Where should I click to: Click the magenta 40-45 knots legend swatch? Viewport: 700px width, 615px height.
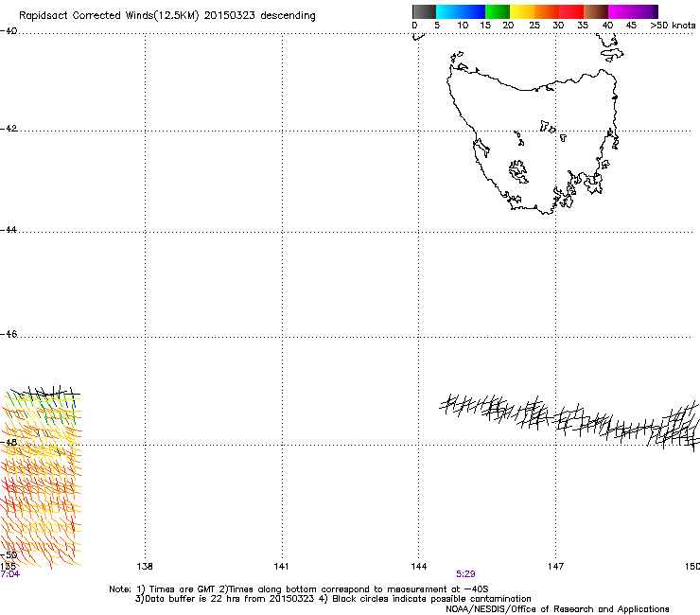622,11
